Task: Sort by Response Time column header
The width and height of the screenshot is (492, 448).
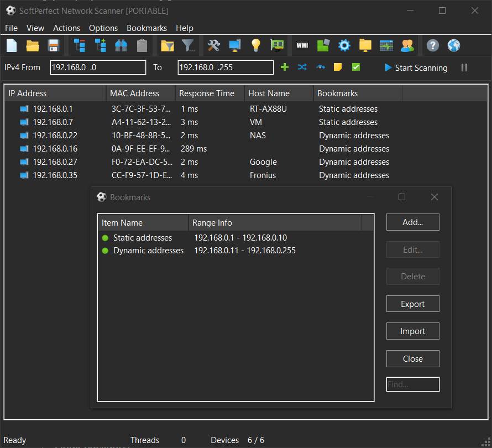Action: [x=210, y=93]
